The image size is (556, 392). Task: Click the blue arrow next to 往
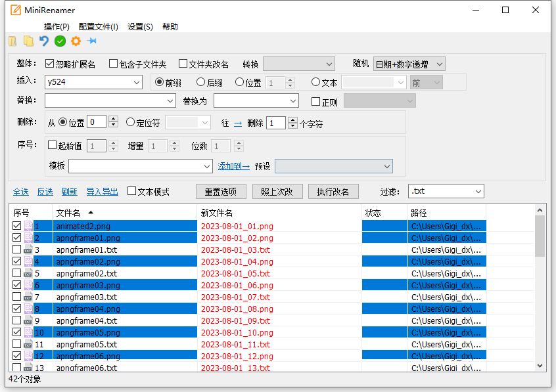click(238, 123)
